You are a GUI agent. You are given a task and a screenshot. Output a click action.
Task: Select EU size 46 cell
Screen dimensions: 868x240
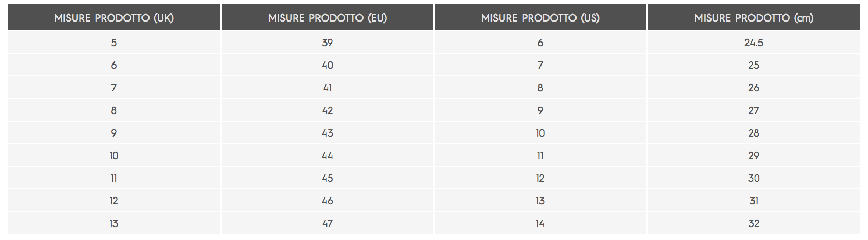click(x=328, y=201)
